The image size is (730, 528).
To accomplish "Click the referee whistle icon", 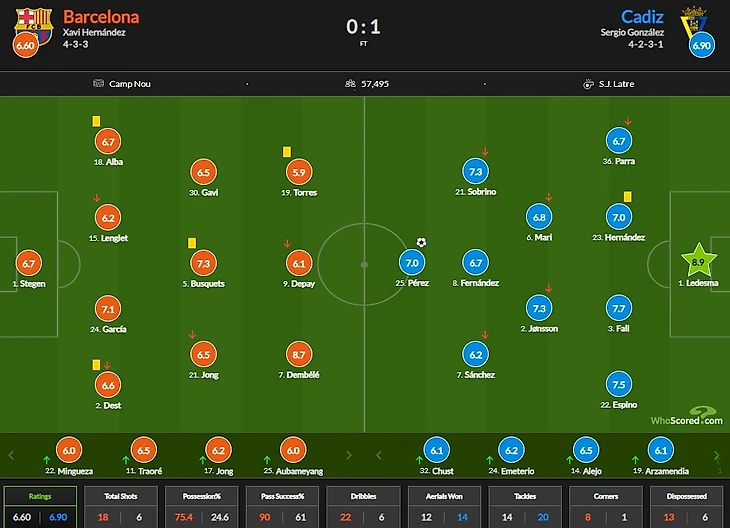I will coord(588,84).
